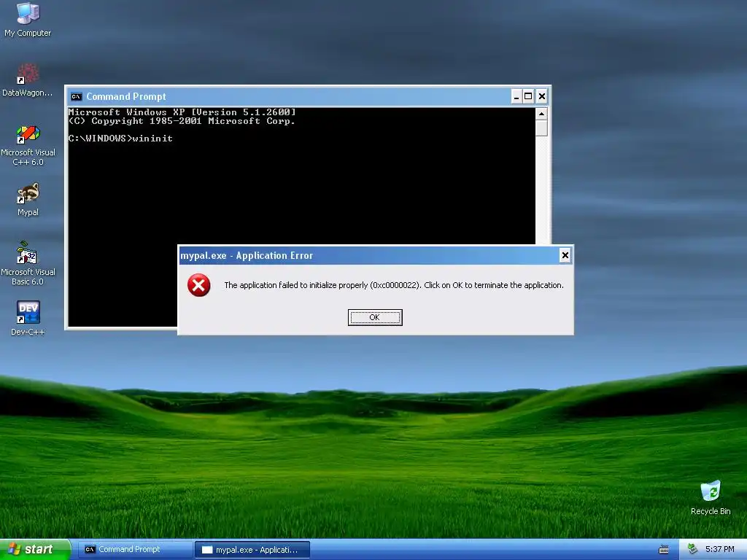Click the C:\WINDOWS>wininit command line
747x560 pixels.
pyautogui.click(x=120, y=139)
